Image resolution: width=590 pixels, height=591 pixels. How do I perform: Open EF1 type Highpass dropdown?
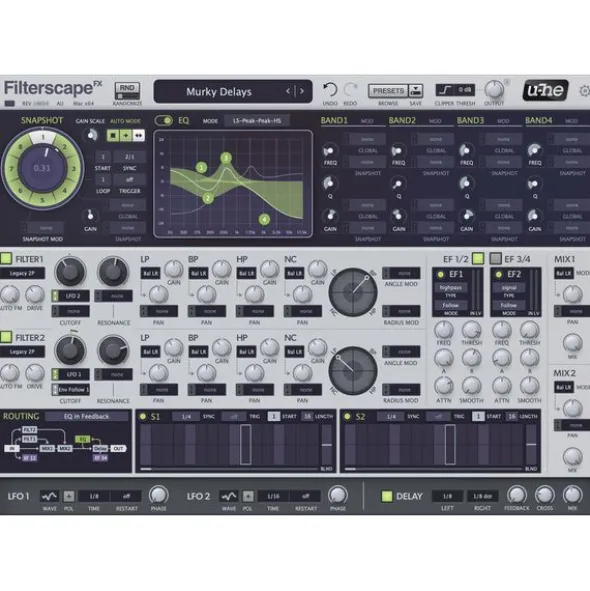(451, 288)
